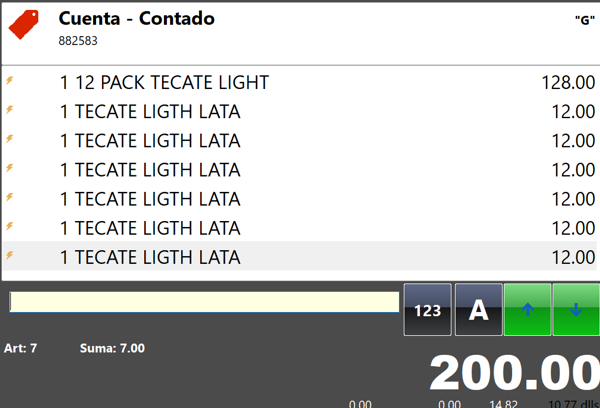The width and height of the screenshot is (600, 408).
Task: Focus the yellow product entry field
Action: coord(204,301)
